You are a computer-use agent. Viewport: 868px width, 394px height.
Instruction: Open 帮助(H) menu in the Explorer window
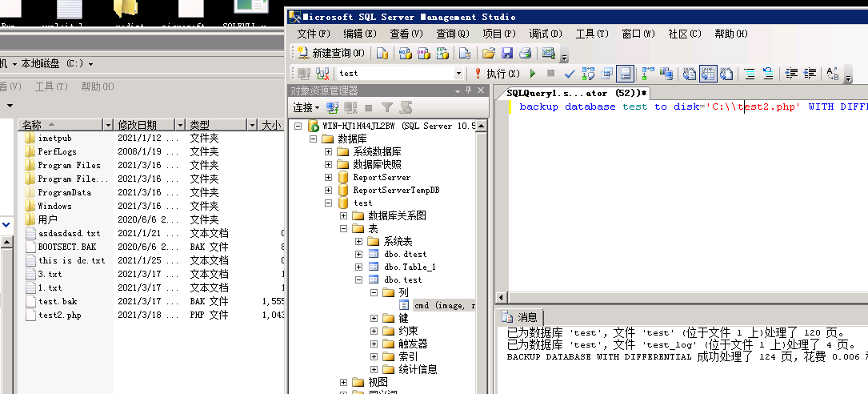[97, 86]
